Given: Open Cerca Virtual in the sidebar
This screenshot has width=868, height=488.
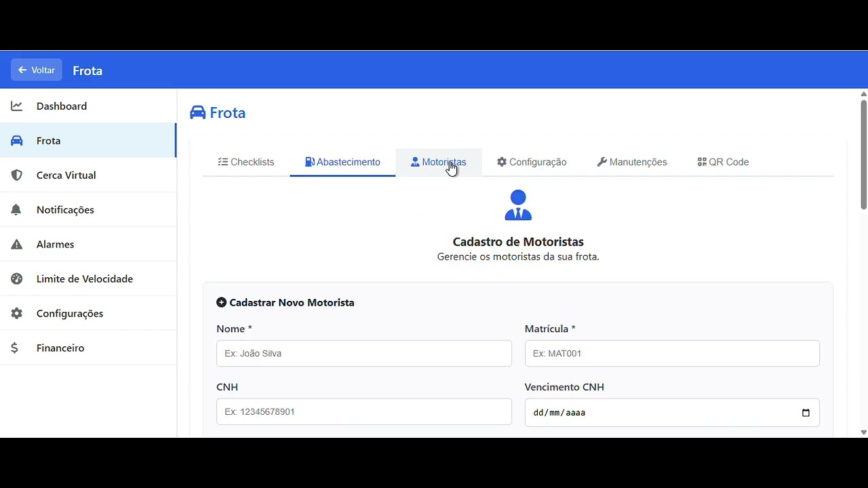Looking at the screenshot, I should [x=88, y=175].
